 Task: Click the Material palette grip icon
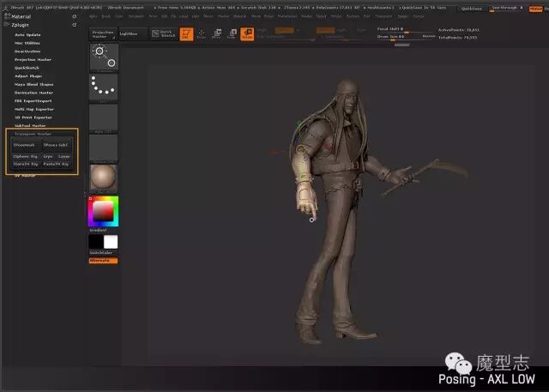pyautogui.click(x=7, y=16)
